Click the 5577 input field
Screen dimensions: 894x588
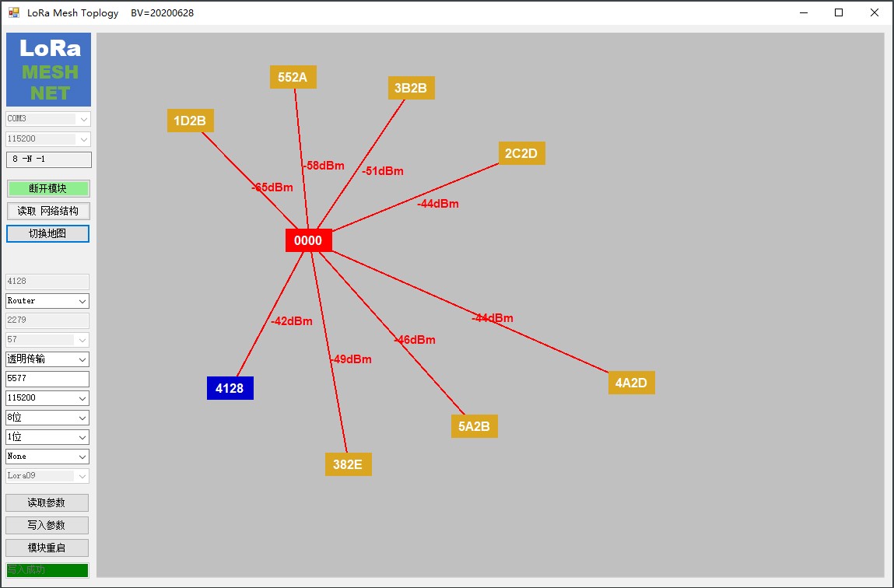47,379
